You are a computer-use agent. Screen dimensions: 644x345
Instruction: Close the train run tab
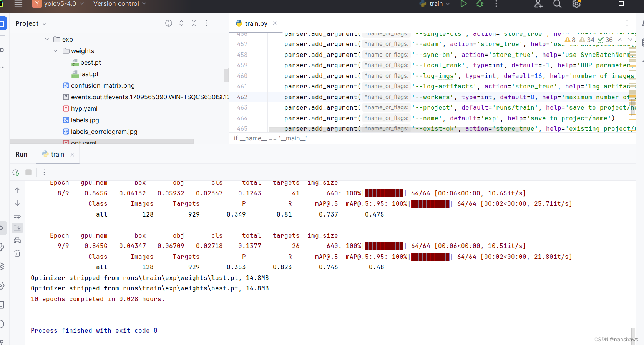[x=72, y=154]
